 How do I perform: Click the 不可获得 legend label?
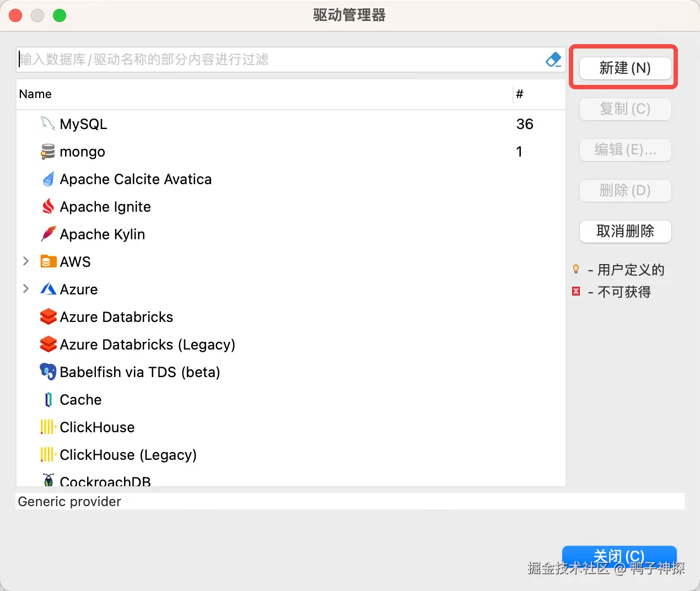624,292
